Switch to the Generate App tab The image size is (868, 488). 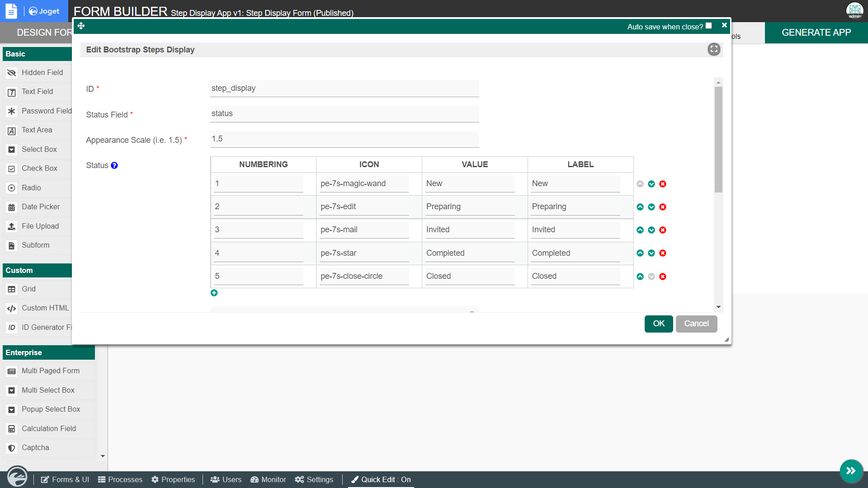[x=816, y=33]
